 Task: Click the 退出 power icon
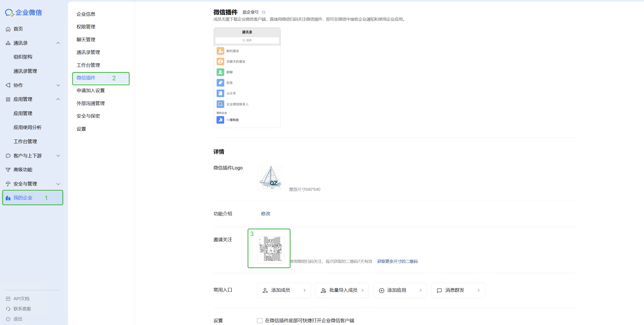[8, 319]
